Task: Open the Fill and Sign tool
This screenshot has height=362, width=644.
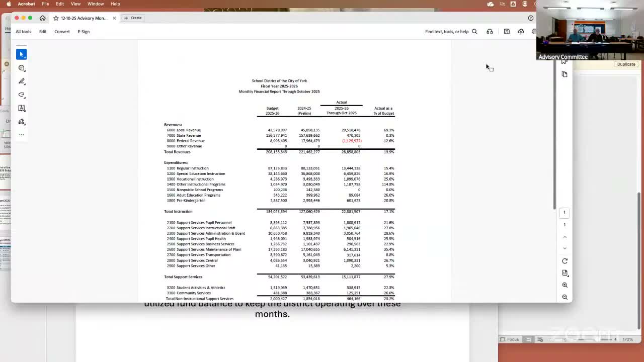Action: (x=21, y=121)
